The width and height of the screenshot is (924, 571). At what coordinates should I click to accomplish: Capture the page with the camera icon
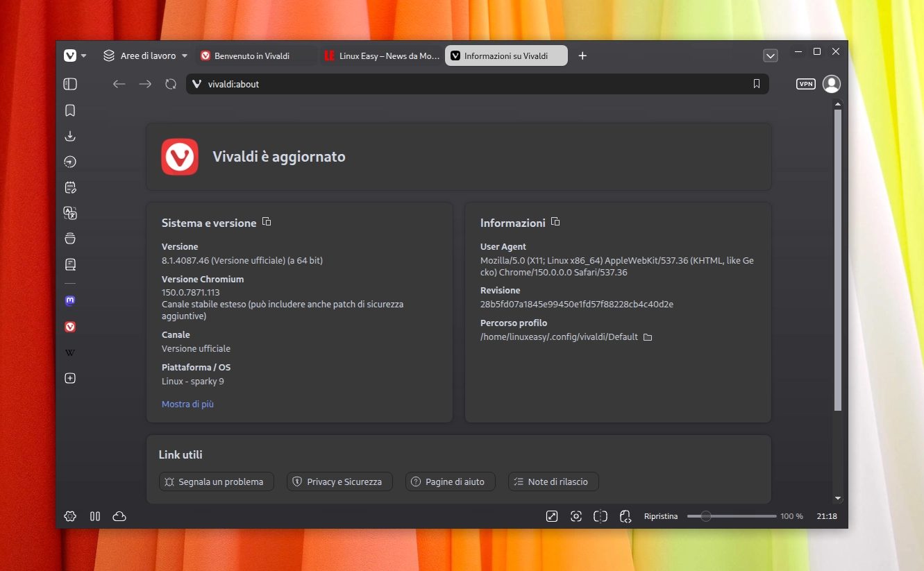click(576, 516)
